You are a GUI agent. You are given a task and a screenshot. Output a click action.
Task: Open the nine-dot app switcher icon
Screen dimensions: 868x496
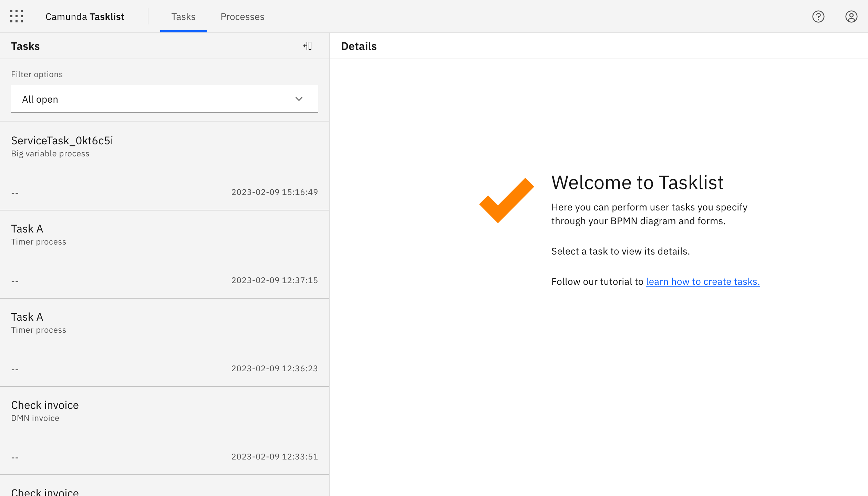point(17,16)
